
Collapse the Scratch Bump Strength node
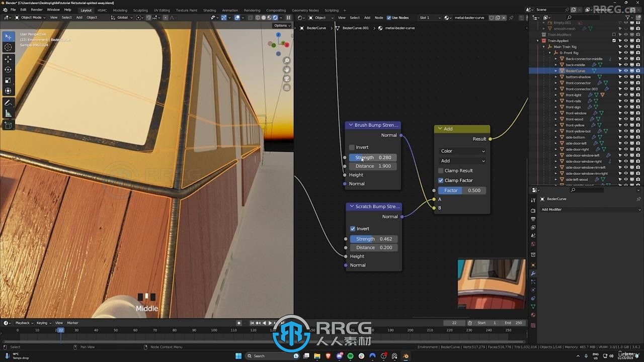[352, 207]
